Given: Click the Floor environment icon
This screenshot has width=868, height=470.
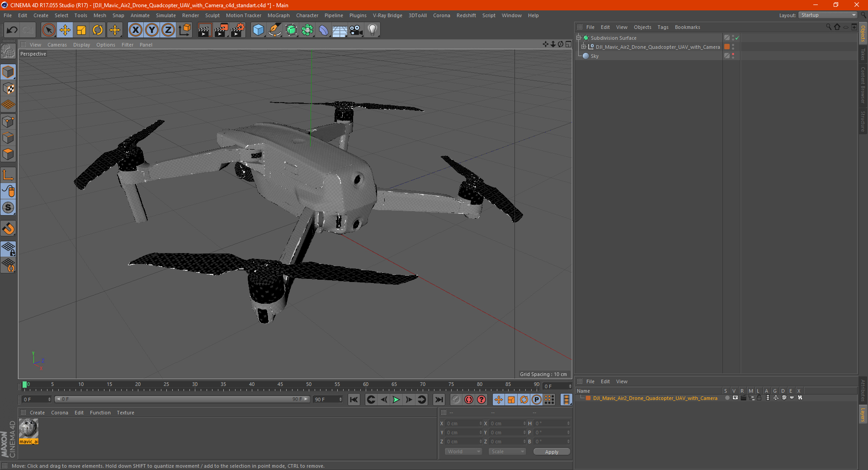Looking at the screenshot, I should 340,30.
